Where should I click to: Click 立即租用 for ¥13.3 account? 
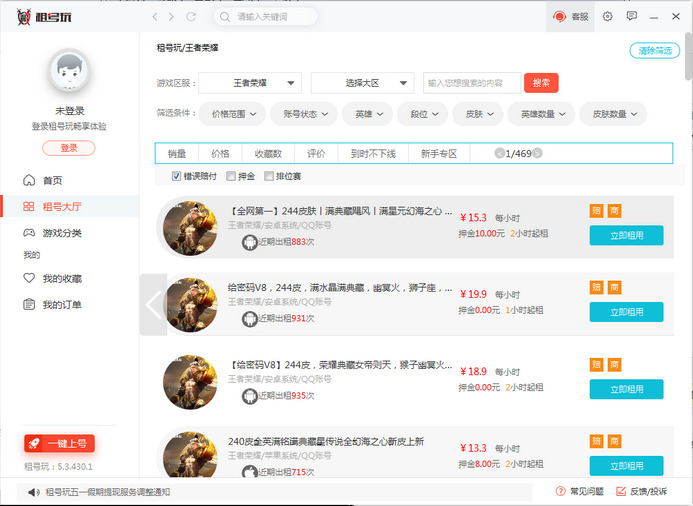(626, 466)
